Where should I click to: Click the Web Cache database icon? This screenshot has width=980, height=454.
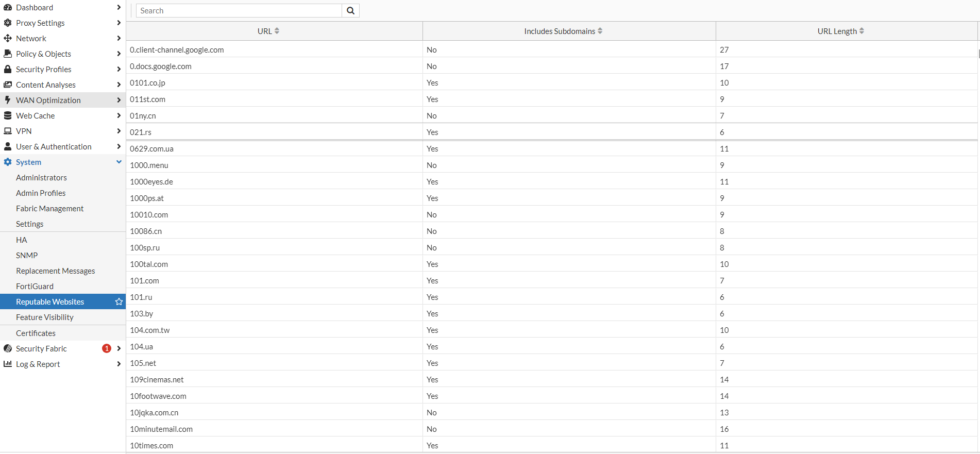[x=8, y=115]
